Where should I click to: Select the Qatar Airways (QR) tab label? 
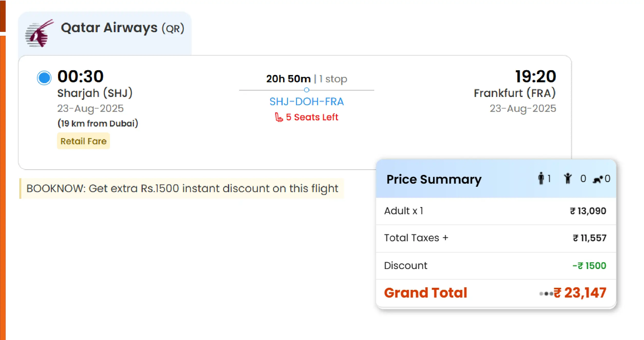(x=122, y=28)
